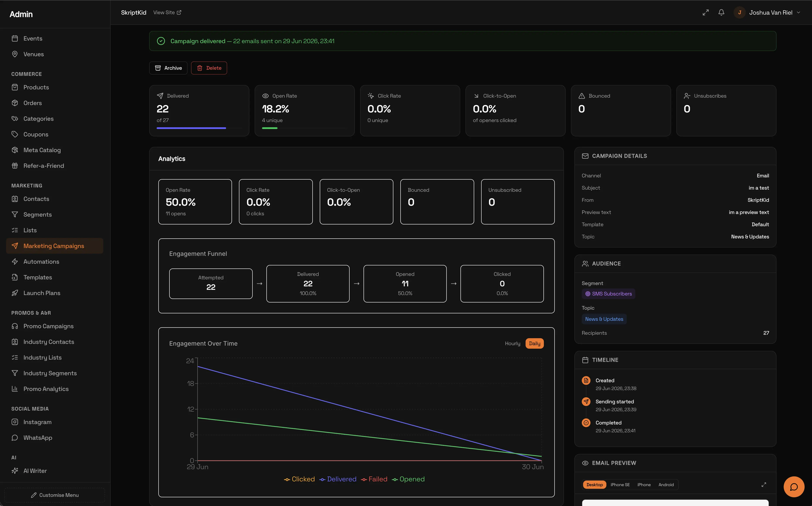Screen dimensions: 812x506
Task: Click the Admin logo text
Action: 21,14
